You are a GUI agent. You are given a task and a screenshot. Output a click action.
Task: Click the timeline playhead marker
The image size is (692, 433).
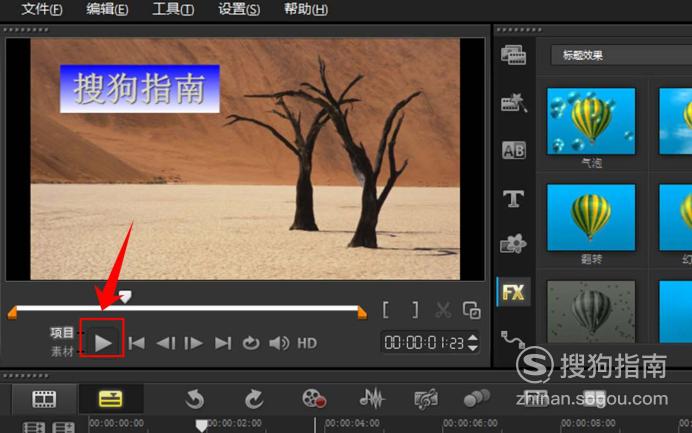pyautogui.click(x=201, y=425)
